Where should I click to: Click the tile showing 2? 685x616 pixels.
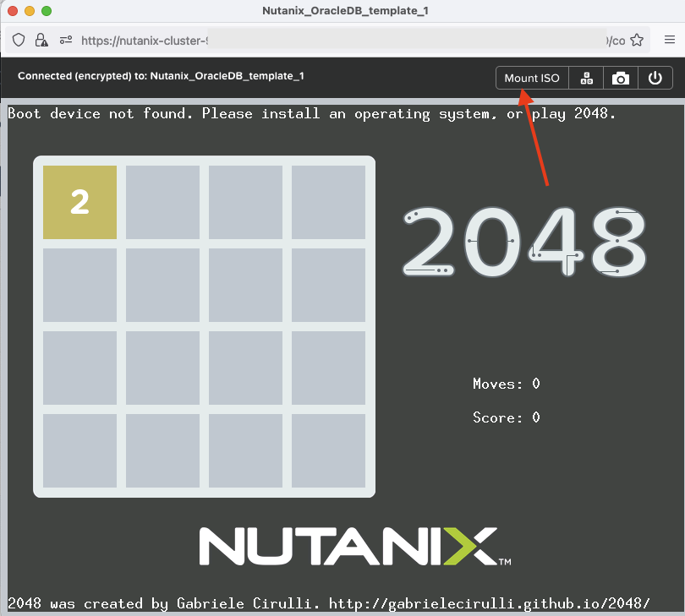[80, 202]
